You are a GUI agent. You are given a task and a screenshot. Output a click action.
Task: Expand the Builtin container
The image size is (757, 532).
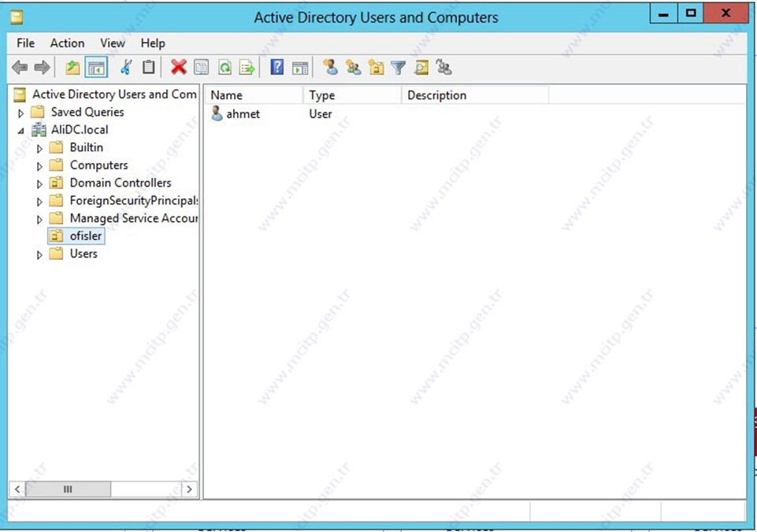pyautogui.click(x=39, y=149)
